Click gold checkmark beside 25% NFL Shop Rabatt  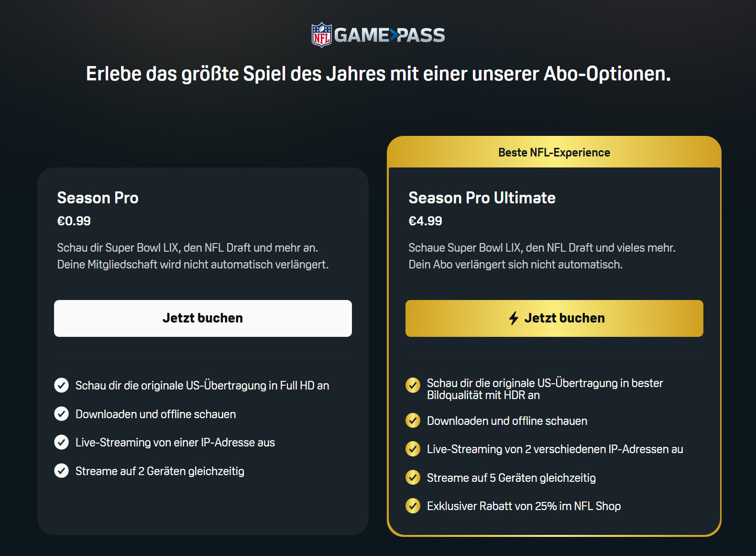(413, 506)
